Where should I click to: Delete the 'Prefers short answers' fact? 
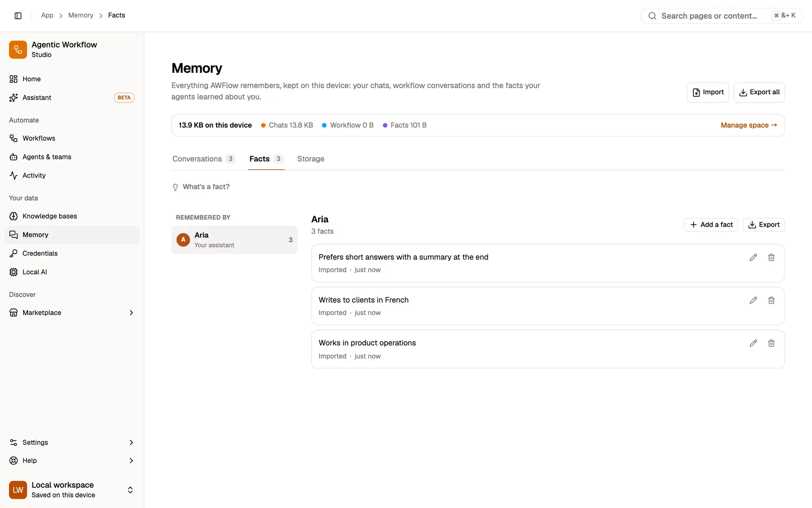click(x=771, y=257)
